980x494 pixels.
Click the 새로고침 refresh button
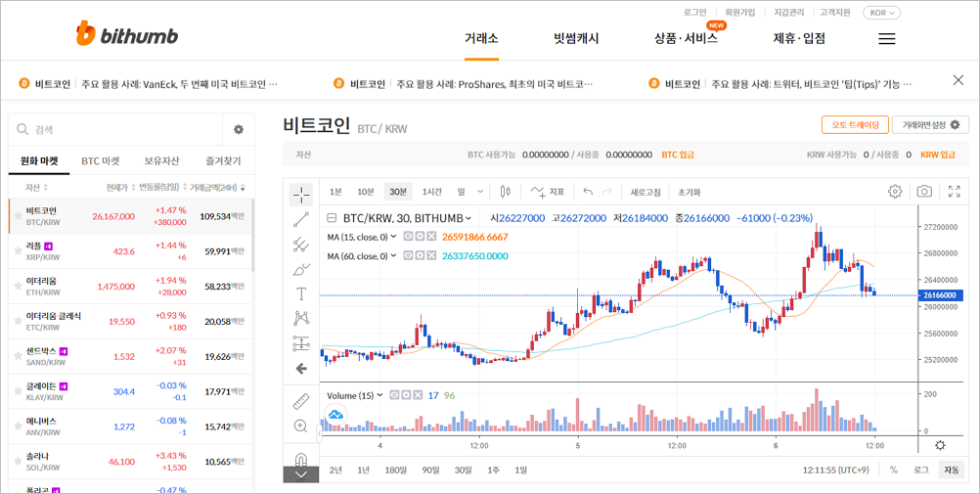(646, 192)
